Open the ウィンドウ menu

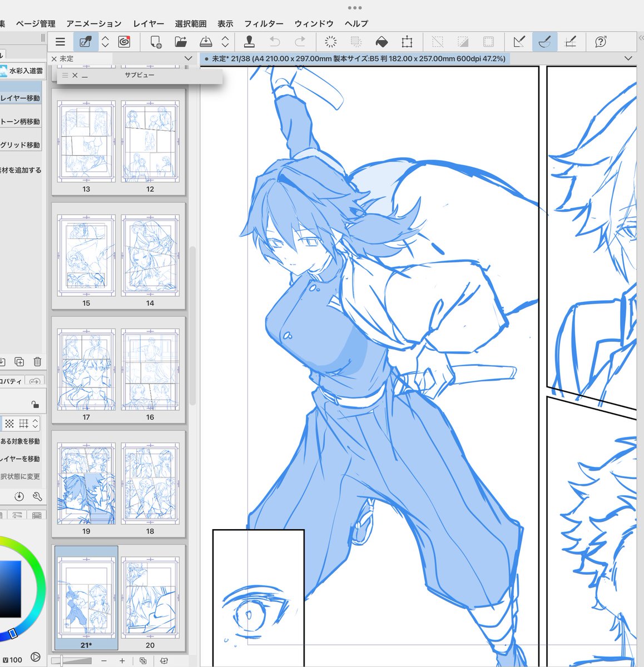point(314,23)
